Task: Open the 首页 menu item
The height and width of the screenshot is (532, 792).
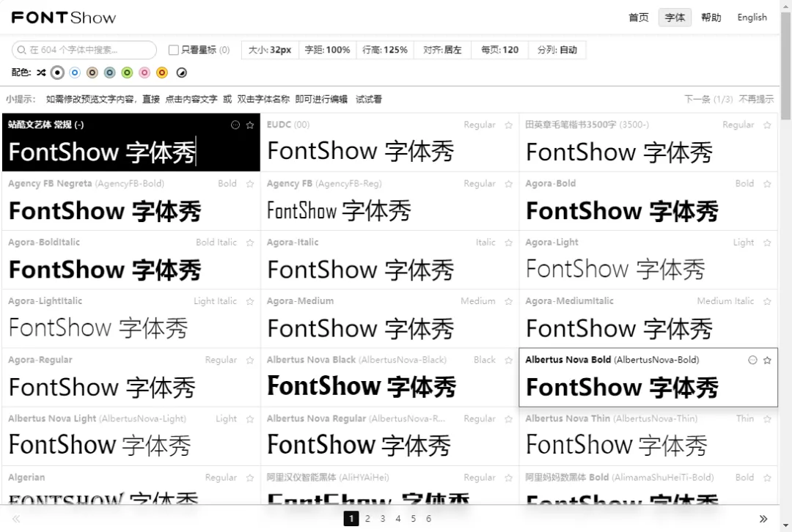Action: 639,18
